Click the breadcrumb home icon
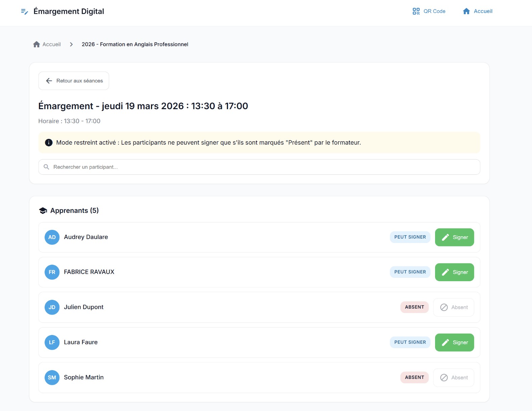The width and height of the screenshot is (532, 411). [36, 44]
